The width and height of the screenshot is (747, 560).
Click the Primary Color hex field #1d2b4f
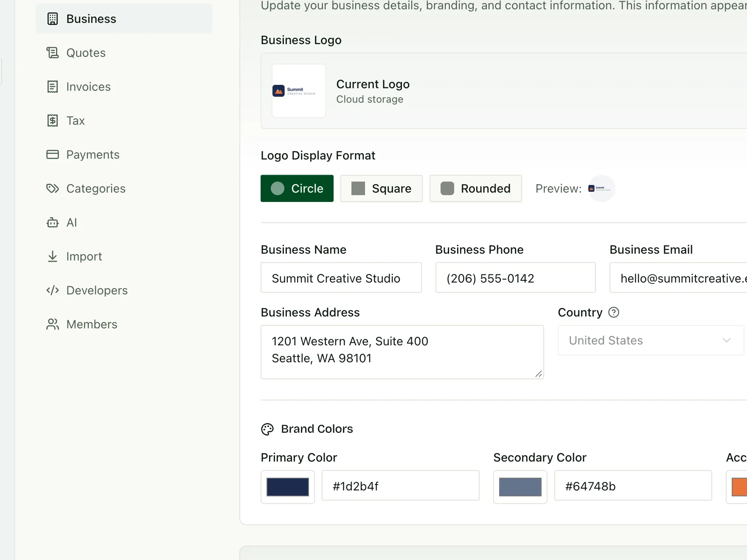point(401,485)
